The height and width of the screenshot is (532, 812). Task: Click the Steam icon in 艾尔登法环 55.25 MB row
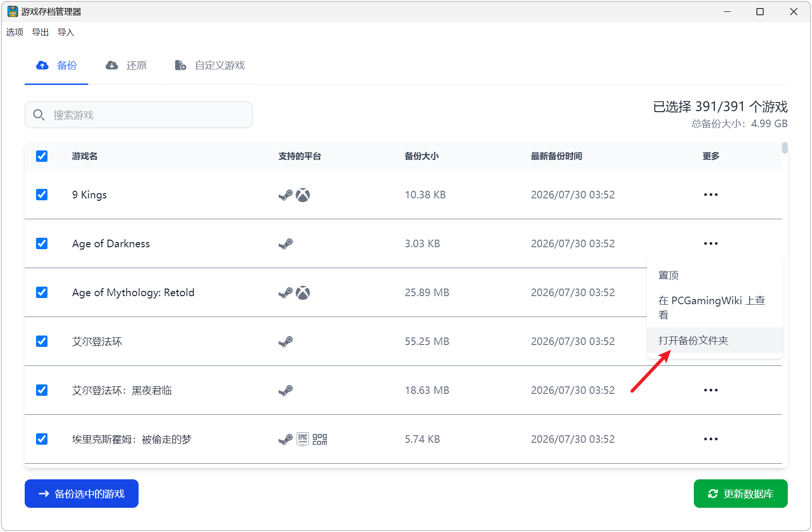(286, 342)
